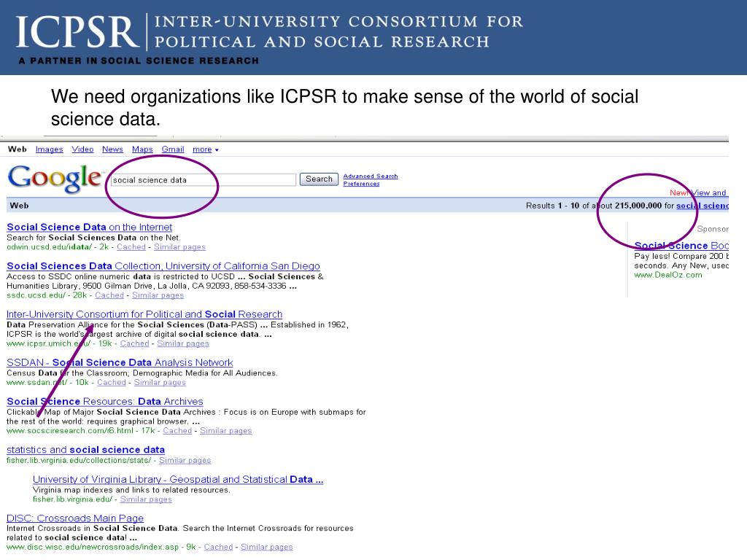Open Cached link for socsciresearch.com result

pyautogui.click(x=177, y=430)
